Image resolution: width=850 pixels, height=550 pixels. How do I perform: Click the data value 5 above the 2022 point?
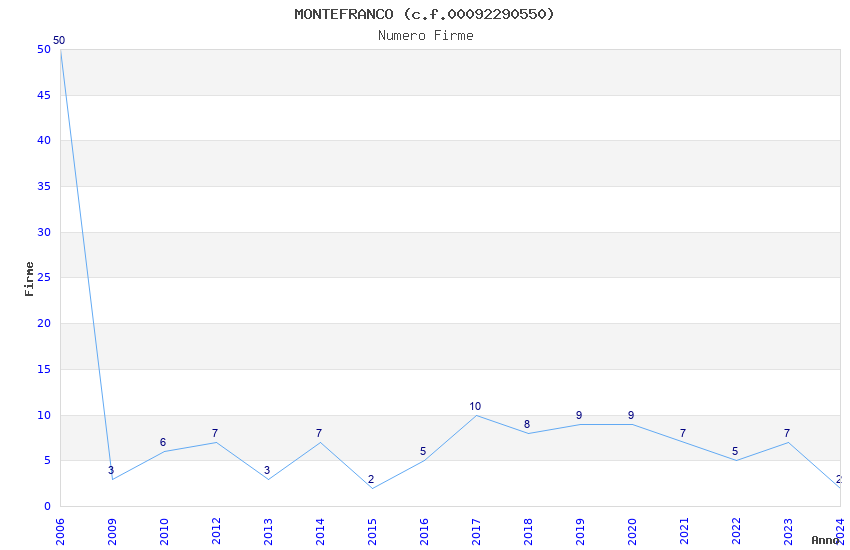tap(735, 451)
